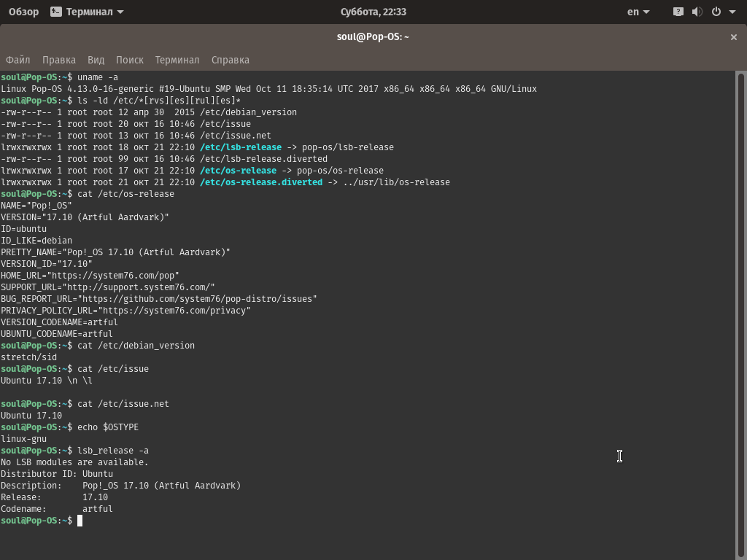Viewport: 747px width, 560px height.
Task: Click the PRIVACY_POLICY_URL line
Action: coord(125,311)
